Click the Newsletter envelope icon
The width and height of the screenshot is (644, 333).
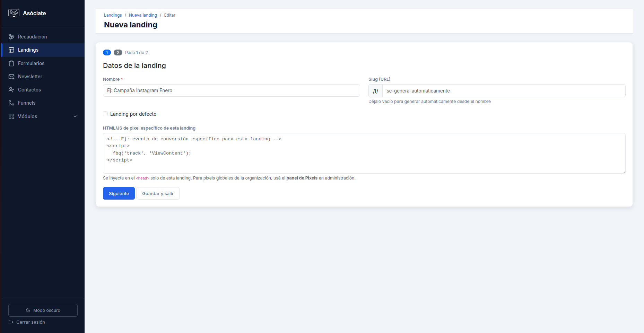11,77
